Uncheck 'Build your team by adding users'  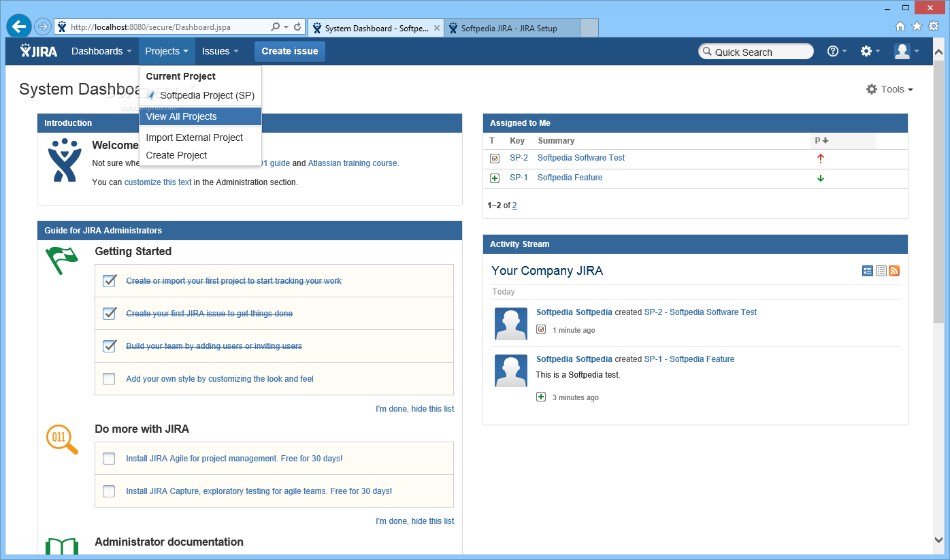(x=109, y=346)
